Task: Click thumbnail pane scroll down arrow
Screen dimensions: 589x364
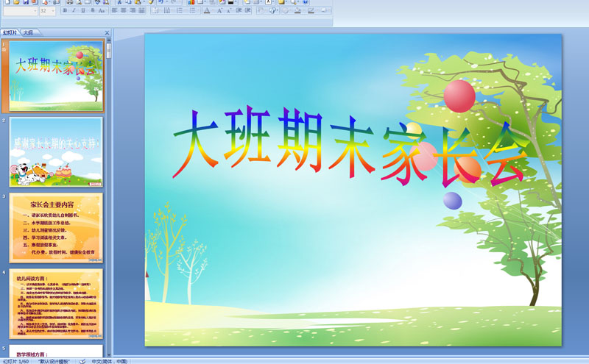Action: [x=109, y=354]
